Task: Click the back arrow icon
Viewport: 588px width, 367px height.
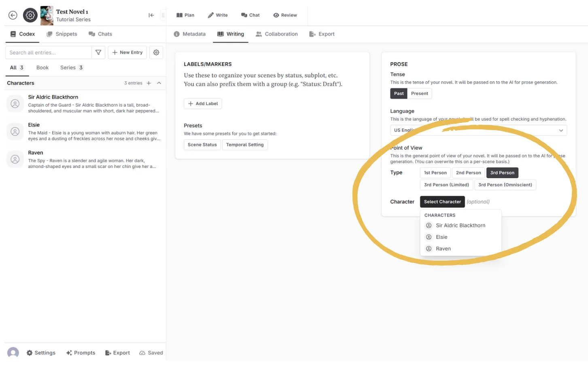Action: tap(13, 15)
